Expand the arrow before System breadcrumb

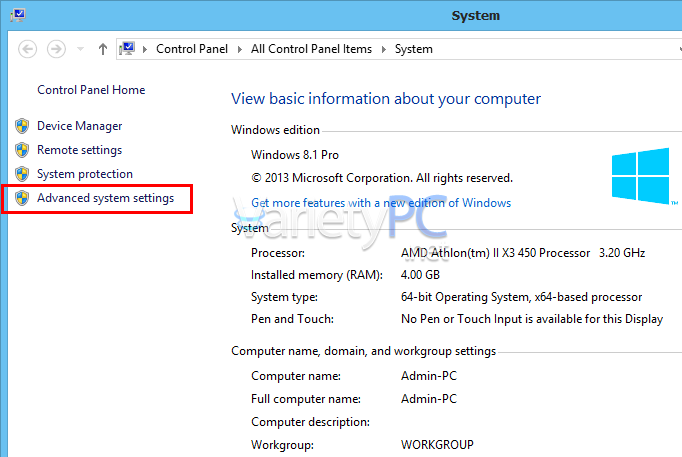click(384, 49)
